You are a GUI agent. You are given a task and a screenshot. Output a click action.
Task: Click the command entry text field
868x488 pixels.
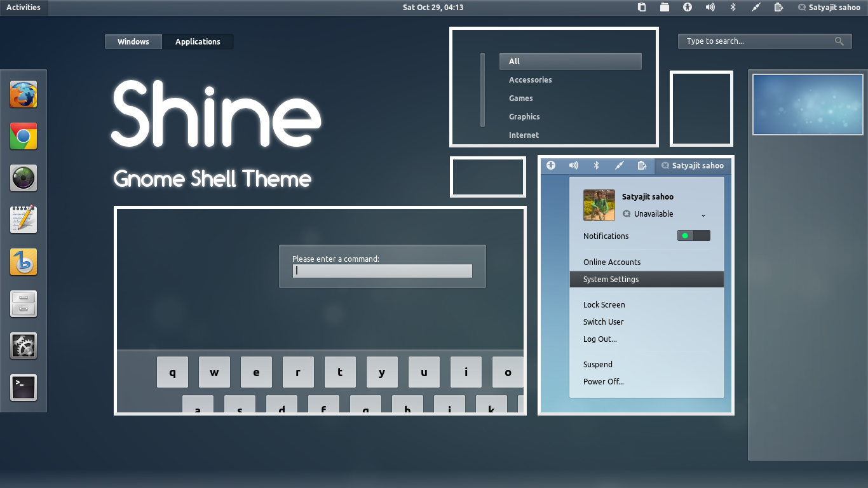tap(383, 271)
